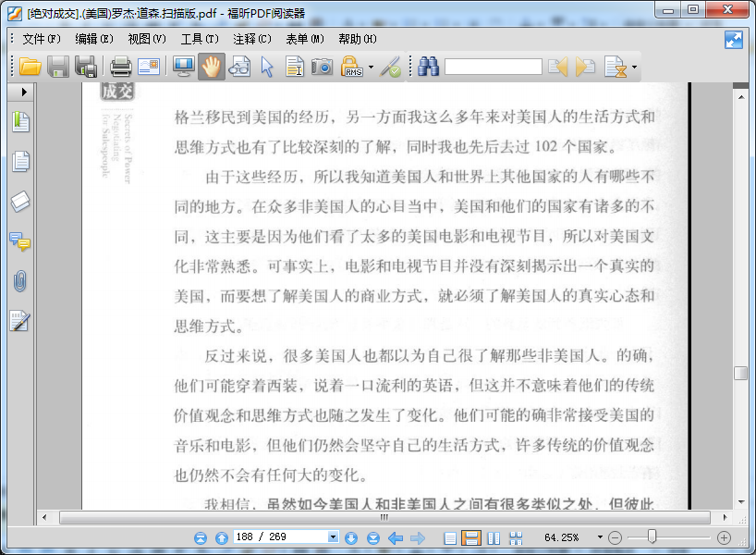Open the search options dropdown arrow

coord(634,68)
